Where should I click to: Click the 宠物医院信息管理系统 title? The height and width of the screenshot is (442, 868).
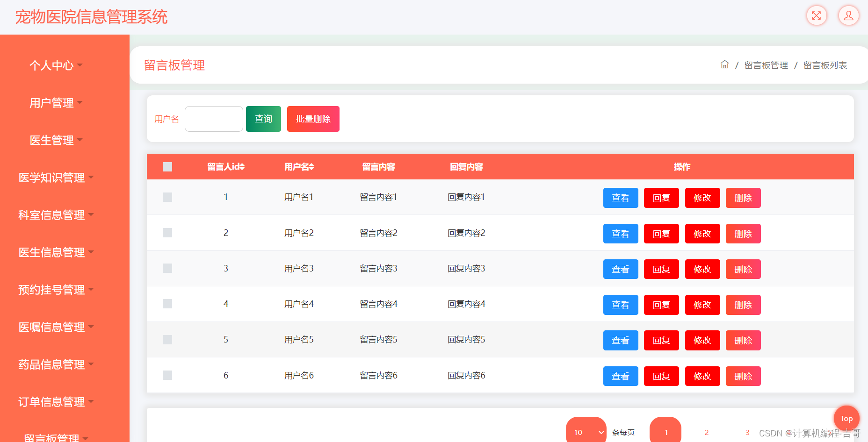coord(91,17)
